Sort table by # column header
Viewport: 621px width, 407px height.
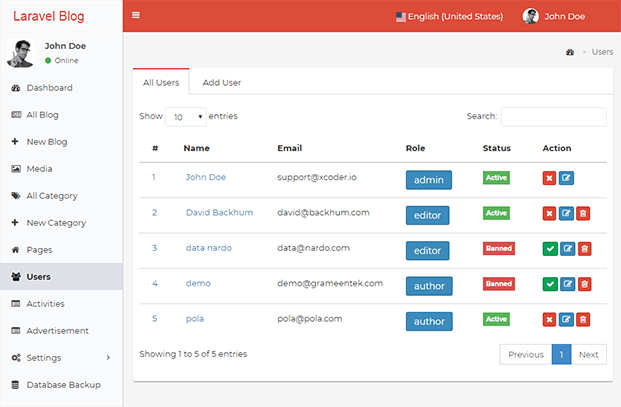(x=155, y=148)
